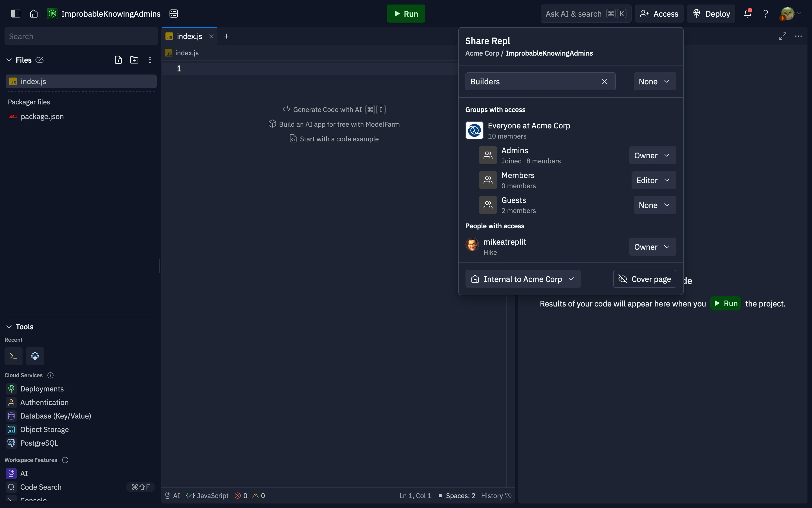Open the Builders permission None dropdown
812x508 pixels.
[655, 81]
